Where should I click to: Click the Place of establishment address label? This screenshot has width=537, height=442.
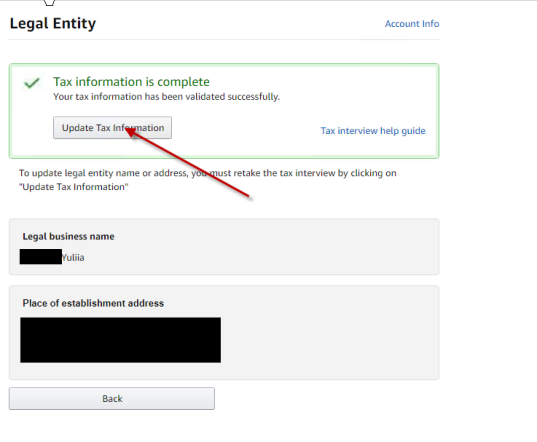pos(93,303)
